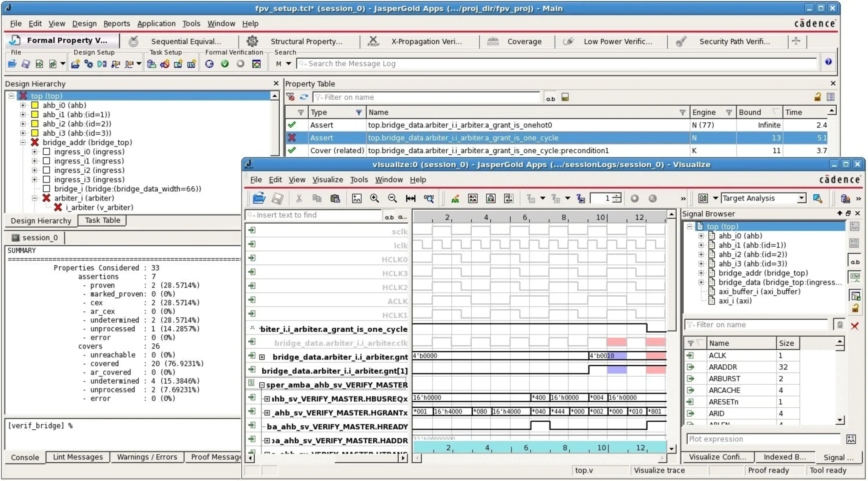Click the Signal Browser list vertical scrollbar

840,381
